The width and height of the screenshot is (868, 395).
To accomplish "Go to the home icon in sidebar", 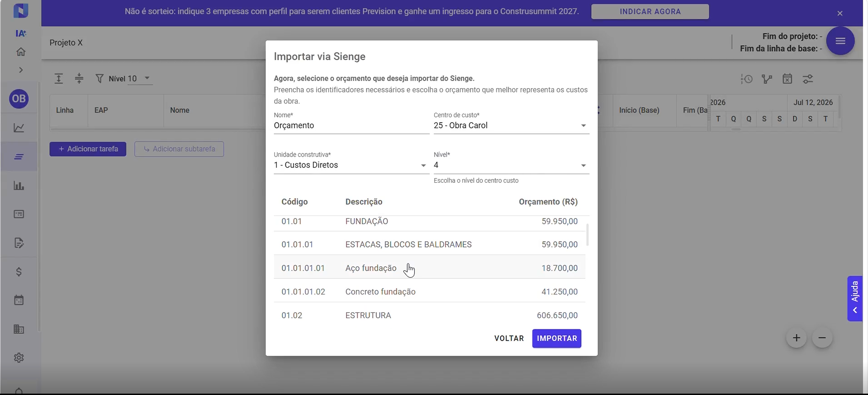I will [x=21, y=52].
